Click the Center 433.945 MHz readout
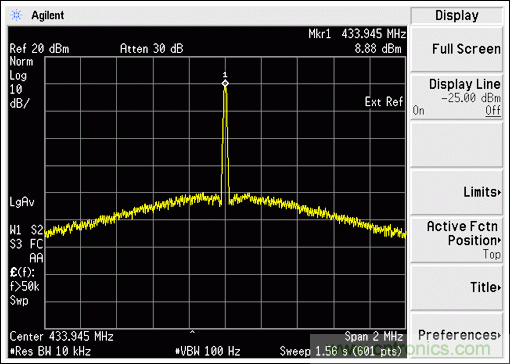 point(62,336)
